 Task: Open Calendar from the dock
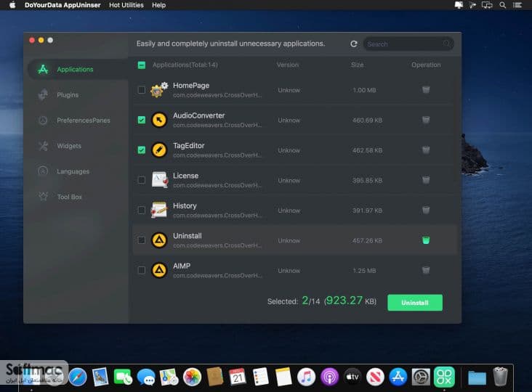[238, 377]
